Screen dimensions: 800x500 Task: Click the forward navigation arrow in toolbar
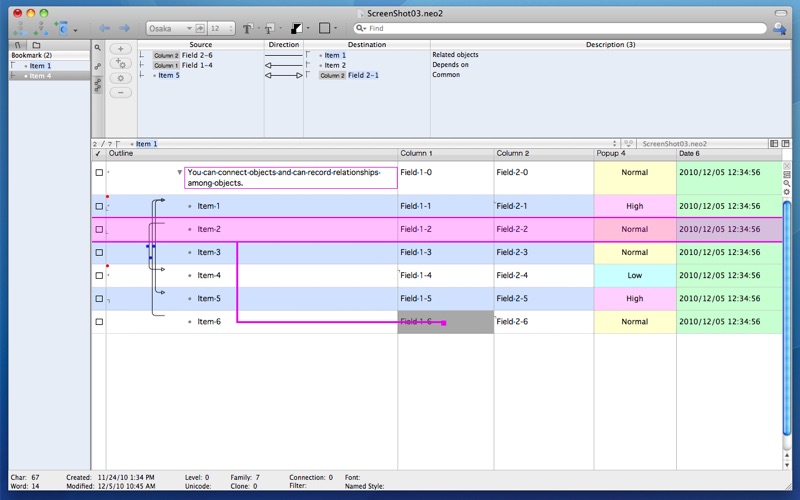click(125, 28)
